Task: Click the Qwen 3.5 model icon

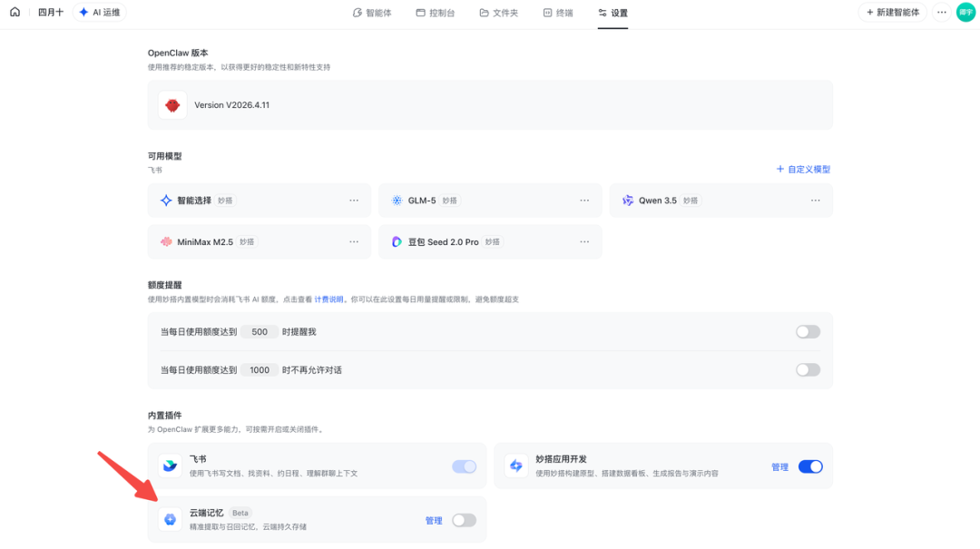Action: pyautogui.click(x=628, y=201)
